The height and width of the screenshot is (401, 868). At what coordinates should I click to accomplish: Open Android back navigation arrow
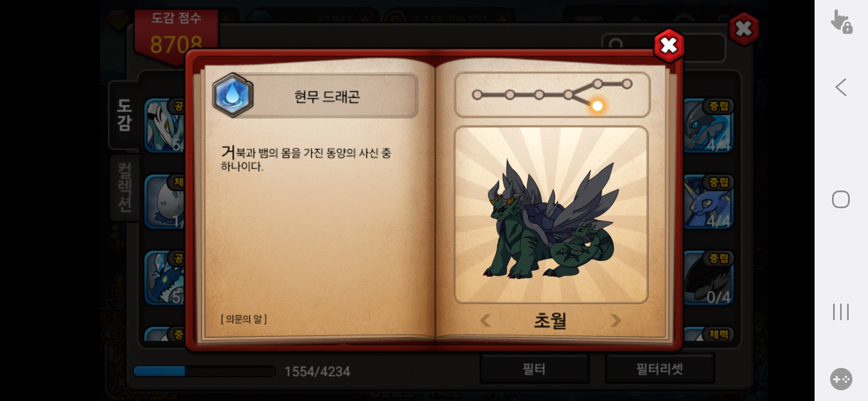pyautogui.click(x=841, y=87)
